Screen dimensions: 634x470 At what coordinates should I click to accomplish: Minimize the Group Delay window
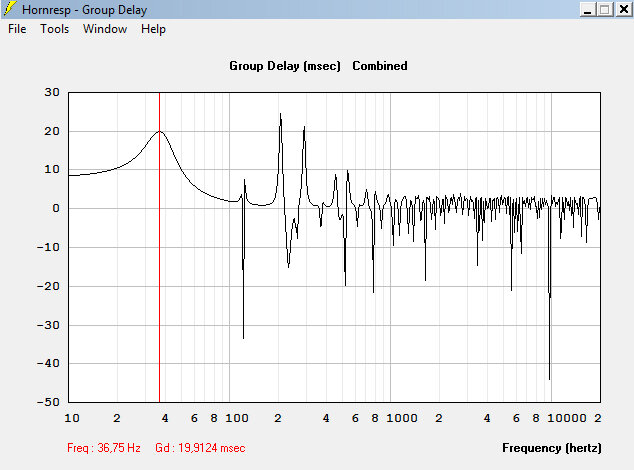click(588, 9)
